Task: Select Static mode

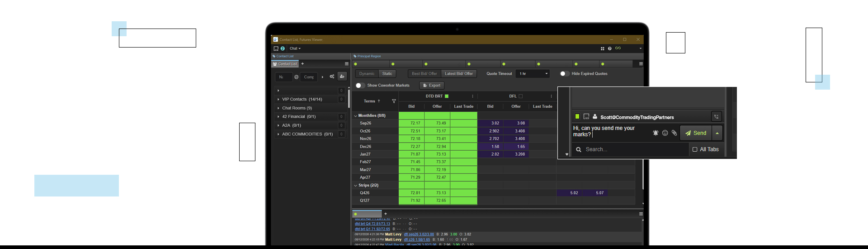Action: (x=387, y=73)
